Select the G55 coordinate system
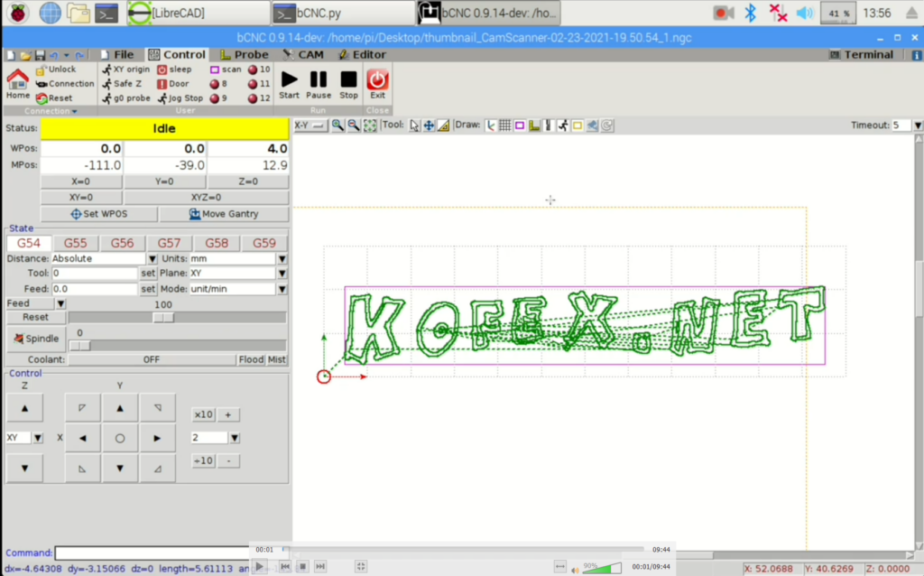Screen dimensions: 924x576 (76, 243)
